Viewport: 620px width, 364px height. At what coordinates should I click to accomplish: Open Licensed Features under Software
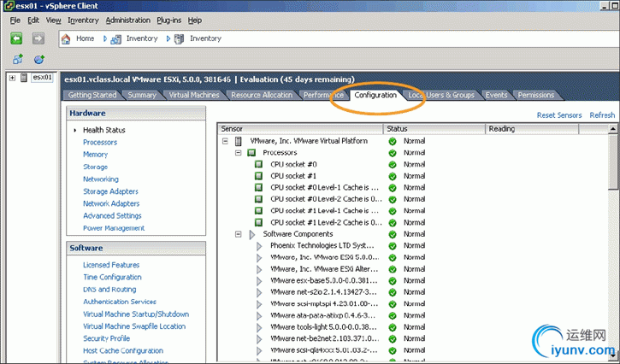tap(111, 265)
